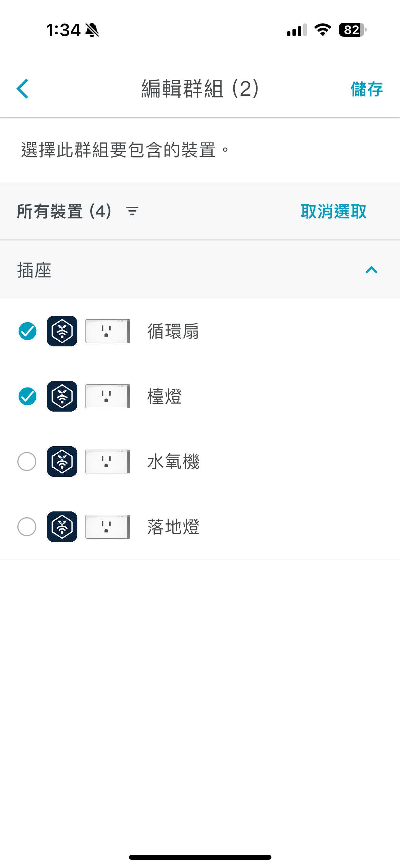Select the 水氧機 device checkbox
The image size is (400, 868).
[x=27, y=462]
